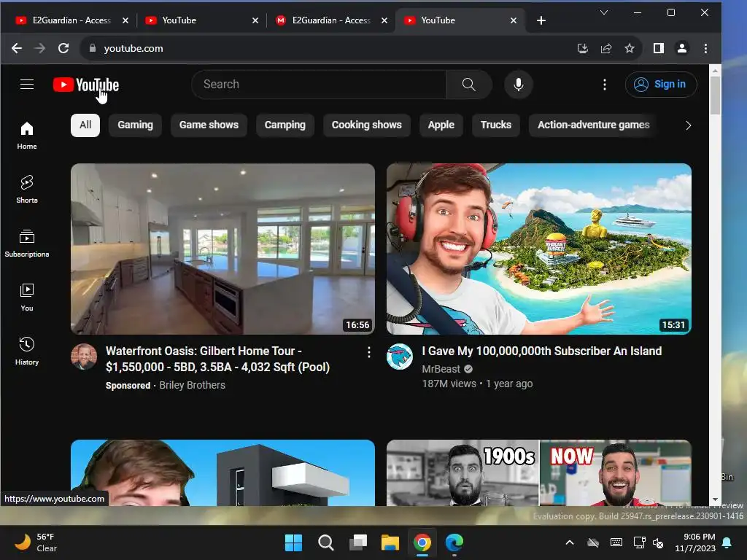Click the scrollbar down arrow
The width and height of the screenshot is (747, 560).
[x=715, y=500]
